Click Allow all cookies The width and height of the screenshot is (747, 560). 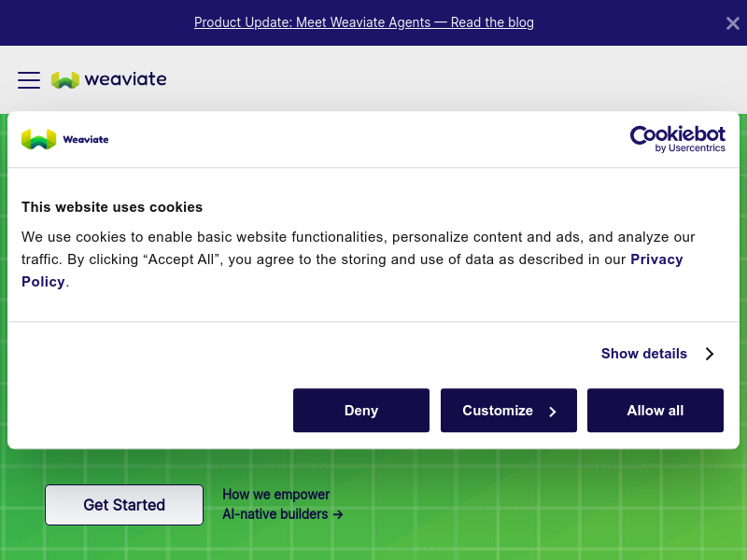(655, 411)
